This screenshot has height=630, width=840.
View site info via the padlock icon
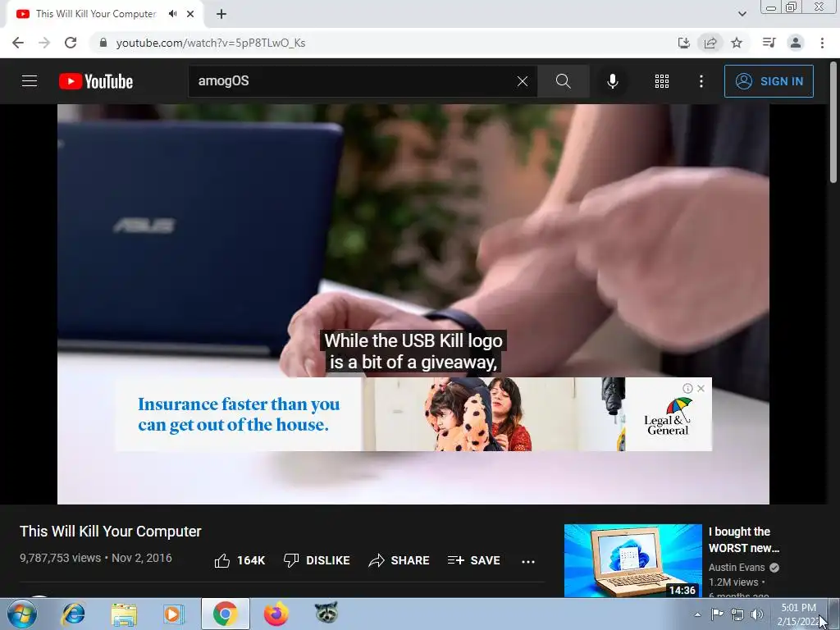click(103, 43)
